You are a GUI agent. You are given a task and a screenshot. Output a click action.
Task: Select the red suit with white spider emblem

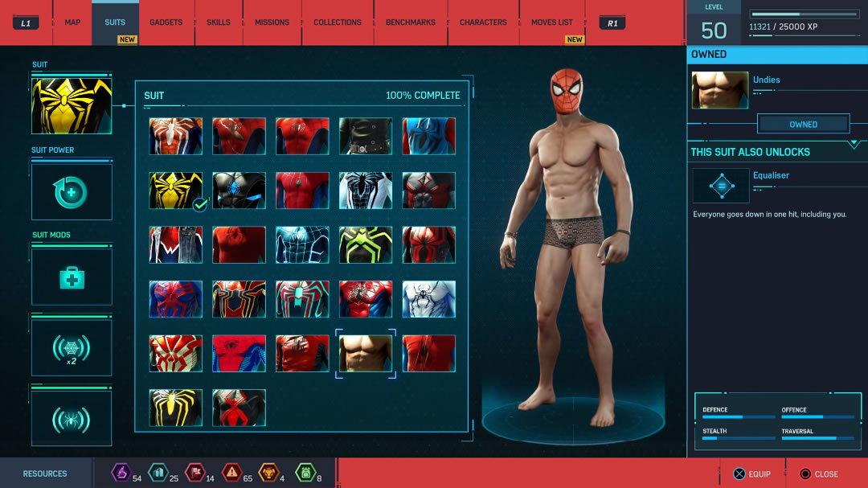coord(366,299)
